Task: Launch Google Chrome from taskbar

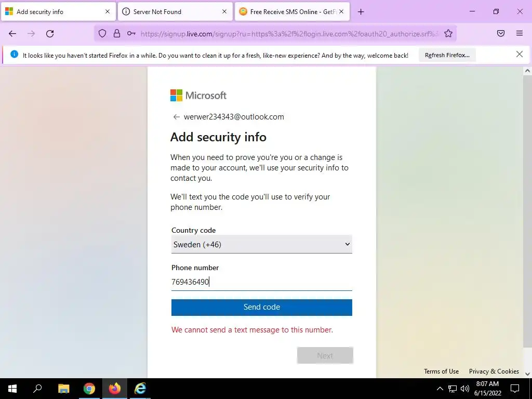Action: [x=89, y=389]
